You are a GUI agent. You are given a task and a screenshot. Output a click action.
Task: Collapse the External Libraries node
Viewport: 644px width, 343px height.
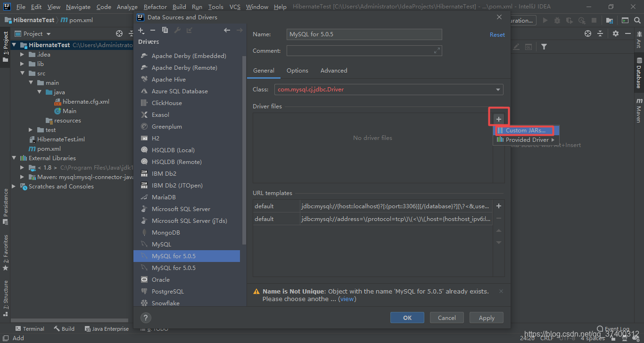pos(15,158)
